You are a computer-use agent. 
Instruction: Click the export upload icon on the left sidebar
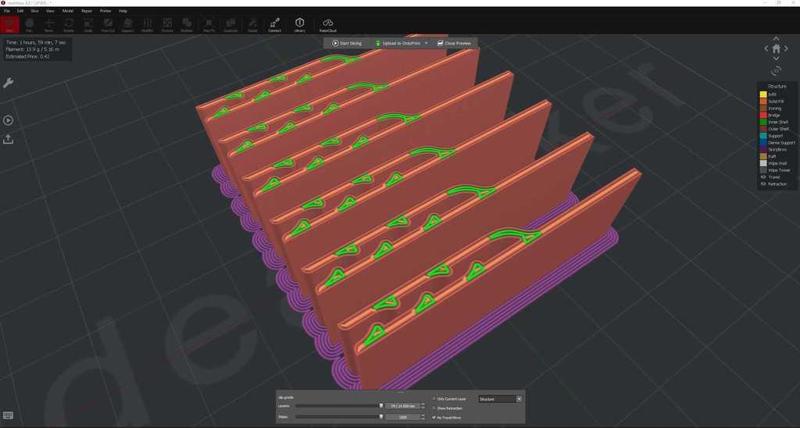coord(8,139)
